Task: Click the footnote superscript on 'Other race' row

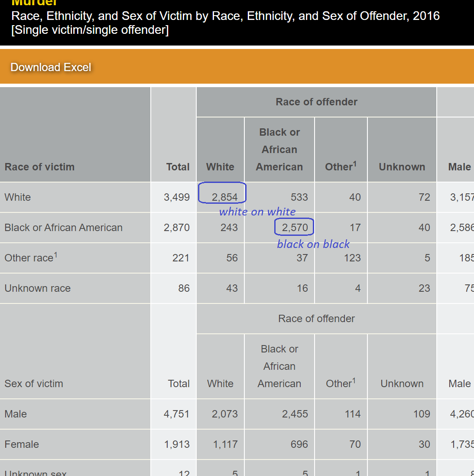Action: 55,255
